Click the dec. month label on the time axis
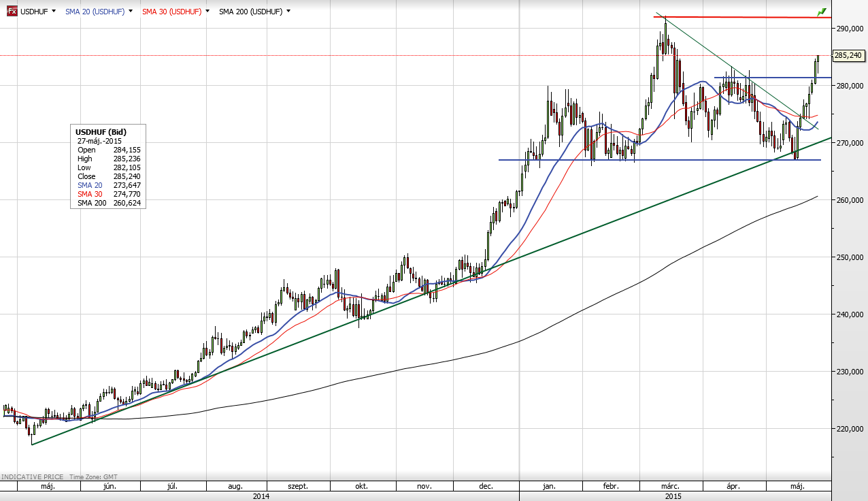 [x=486, y=487]
